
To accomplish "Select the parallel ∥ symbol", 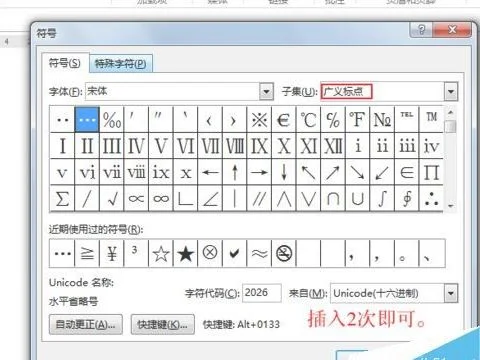I will [x=259, y=198].
